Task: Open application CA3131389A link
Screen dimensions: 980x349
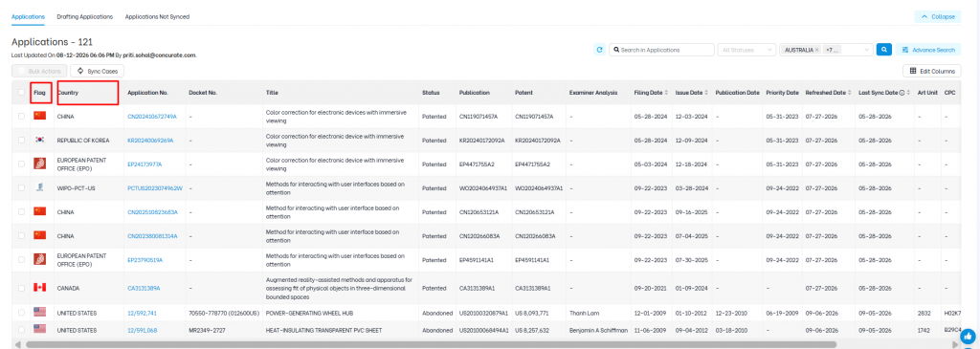Action: point(144,288)
